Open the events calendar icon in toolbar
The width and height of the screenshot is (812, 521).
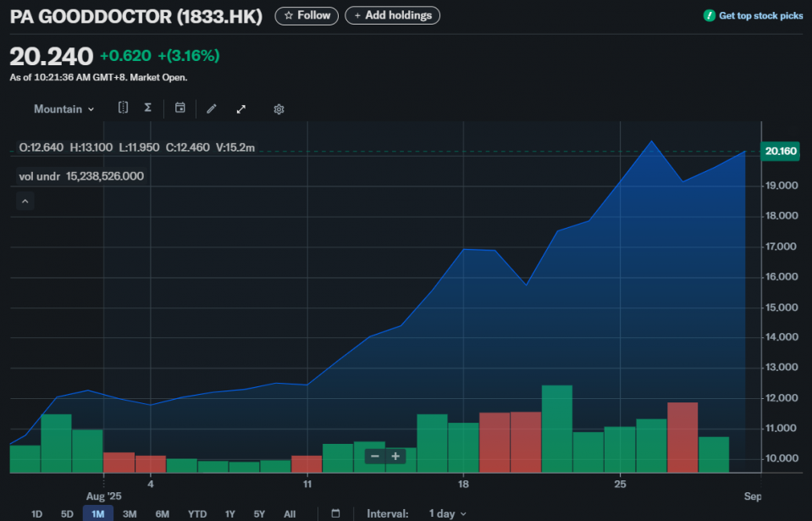click(x=180, y=108)
